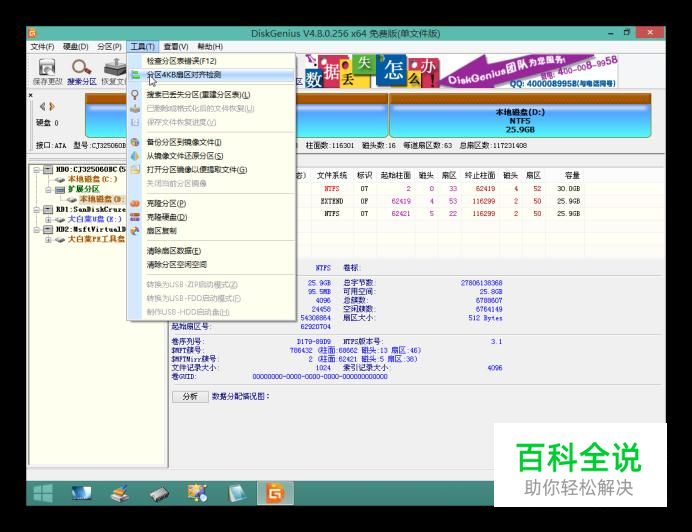The height and width of the screenshot is (532, 692).
Task: Click icon beside 克隆硬盘 menu entry
Action: tap(135, 217)
